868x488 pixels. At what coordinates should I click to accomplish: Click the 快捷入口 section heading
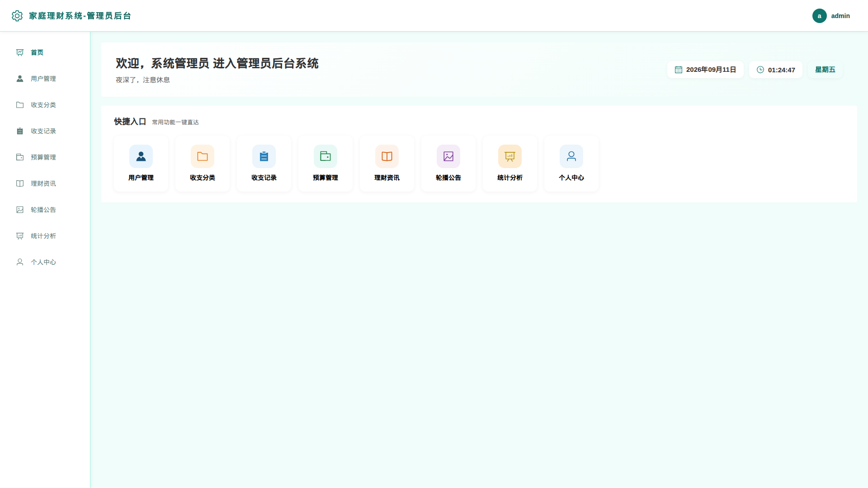point(130,122)
